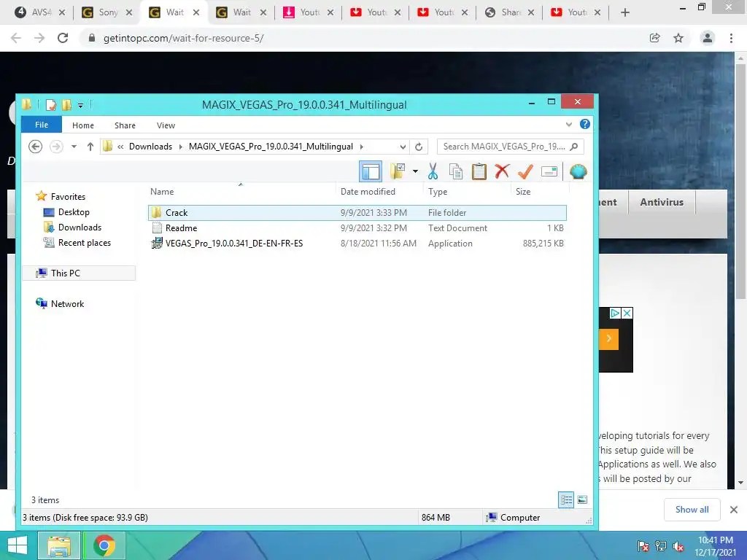Open the File menu in Explorer
747x560 pixels.
click(x=42, y=125)
